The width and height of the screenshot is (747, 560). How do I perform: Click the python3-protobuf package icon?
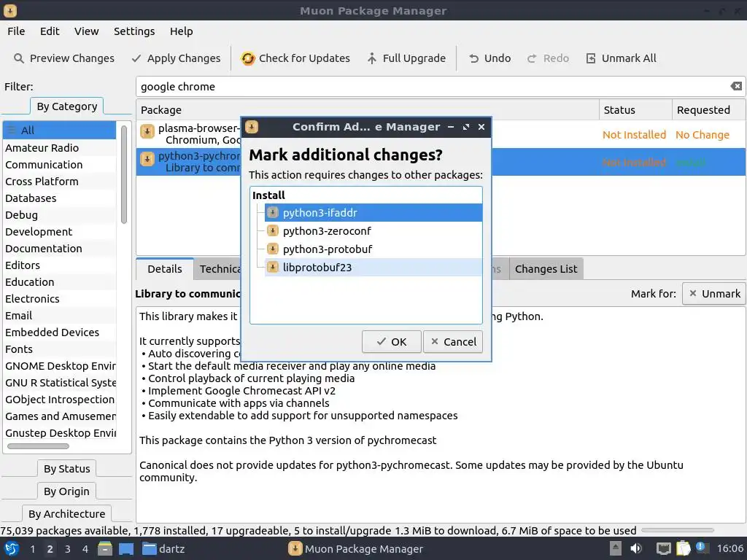[x=273, y=249]
